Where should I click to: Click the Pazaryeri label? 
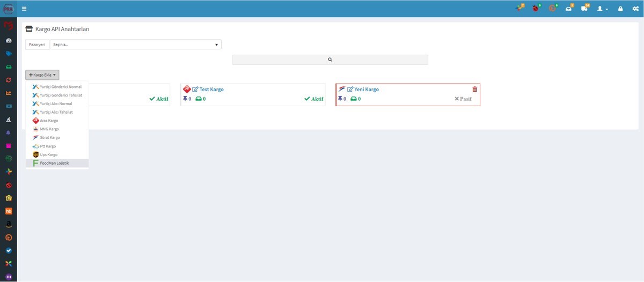pyautogui.click(x=36, y=44)
